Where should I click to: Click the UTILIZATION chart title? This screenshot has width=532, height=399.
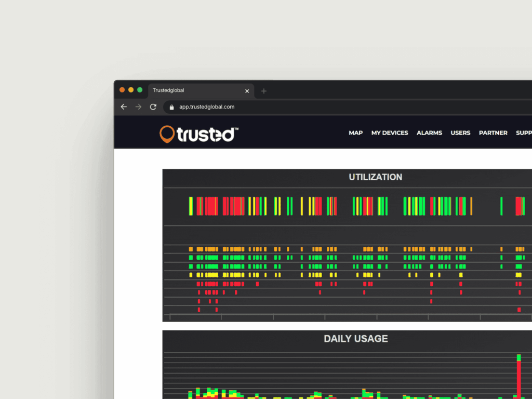click(375, 177)
